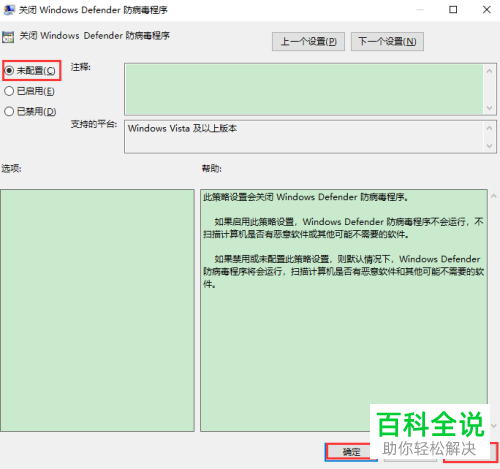Close the Windows Defender policy window
This screenshot has height=469, width=500.
point(487,10)
